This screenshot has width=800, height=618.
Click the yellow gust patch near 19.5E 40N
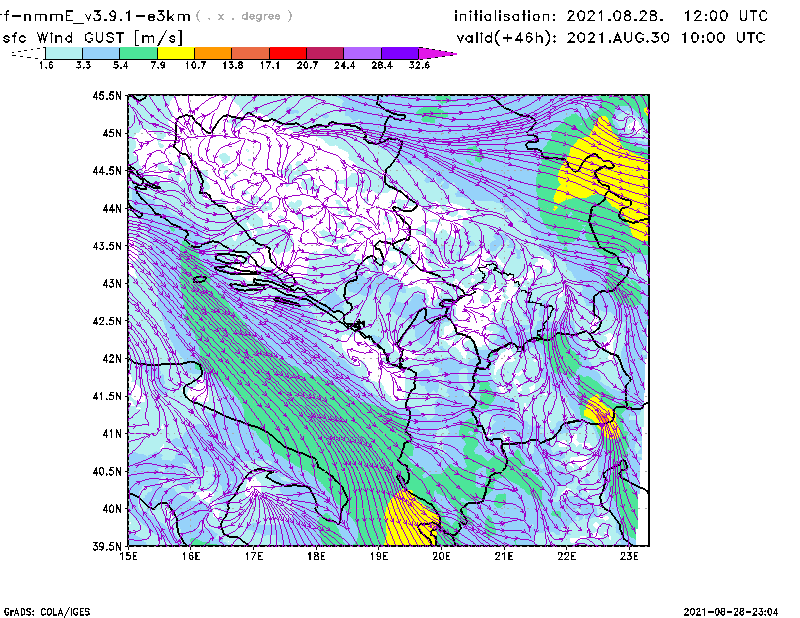click(411, 519)
